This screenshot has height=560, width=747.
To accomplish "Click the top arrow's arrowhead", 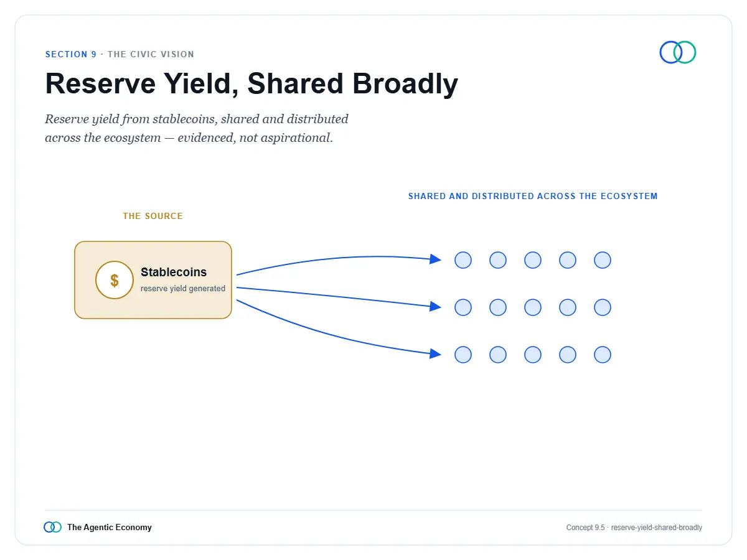I will tap(436, 259).
